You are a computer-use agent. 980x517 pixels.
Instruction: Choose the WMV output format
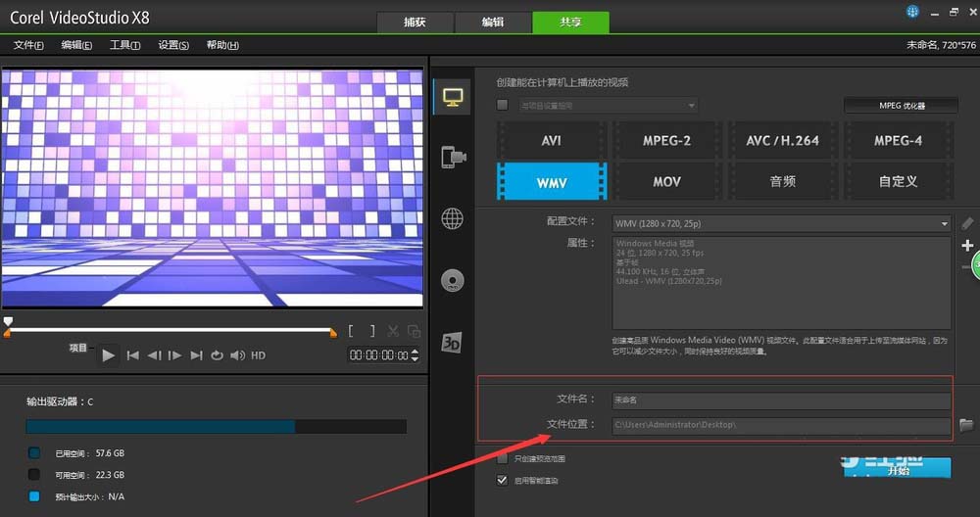(551, 182)
